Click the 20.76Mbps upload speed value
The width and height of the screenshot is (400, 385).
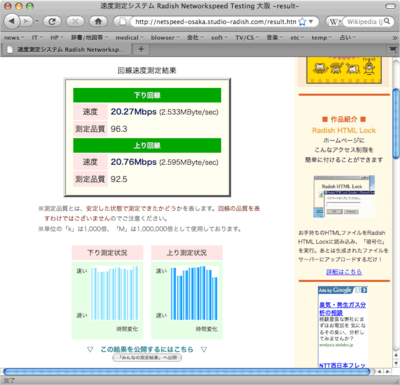point(134,162)
